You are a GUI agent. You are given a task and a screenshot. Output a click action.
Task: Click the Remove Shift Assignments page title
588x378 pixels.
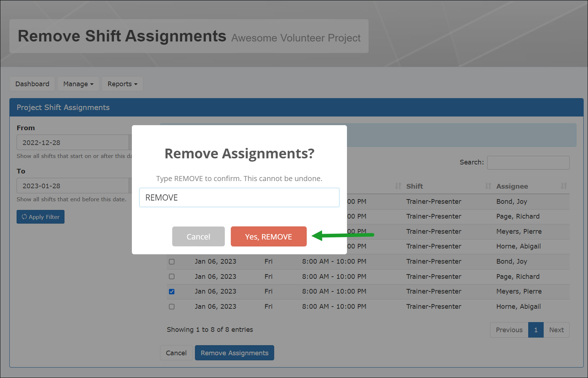[122, 36]
